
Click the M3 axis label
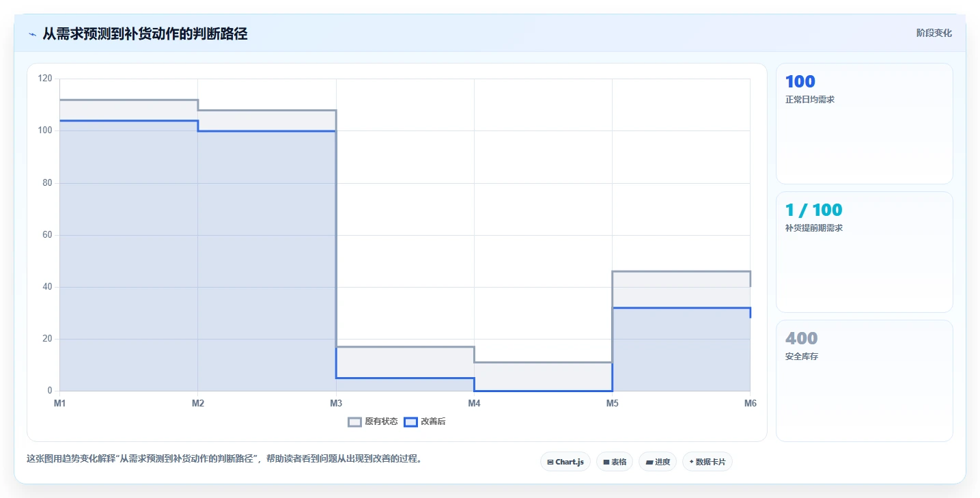click(336, 403)
